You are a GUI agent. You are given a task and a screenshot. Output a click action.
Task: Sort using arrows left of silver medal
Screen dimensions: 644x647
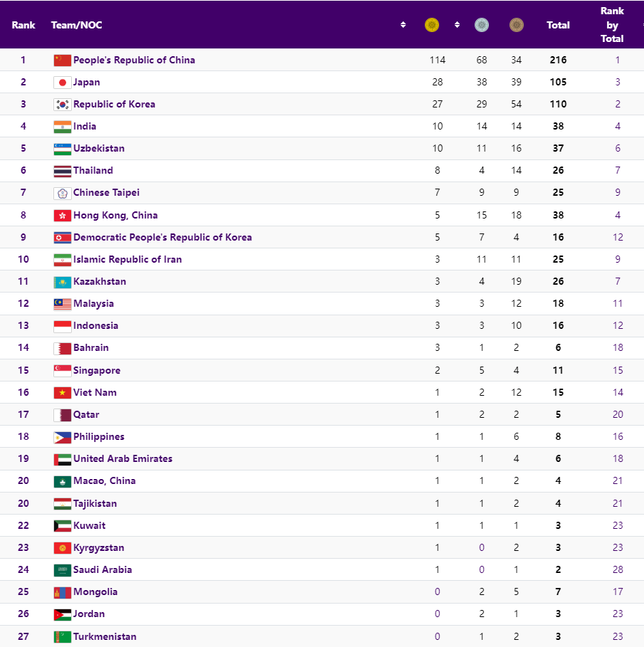tap(457, 25)
